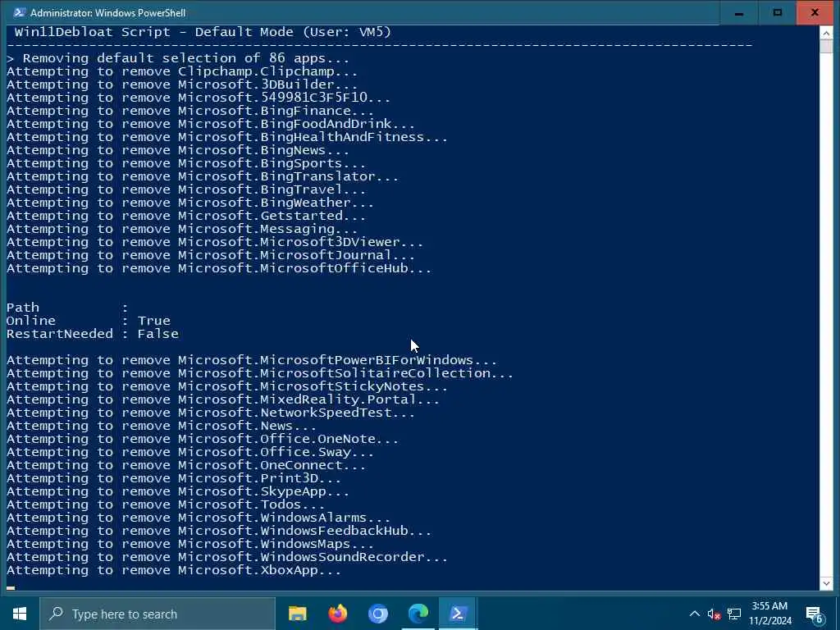Click the Microsoft.WindowsAlarms line

[199, 518]
